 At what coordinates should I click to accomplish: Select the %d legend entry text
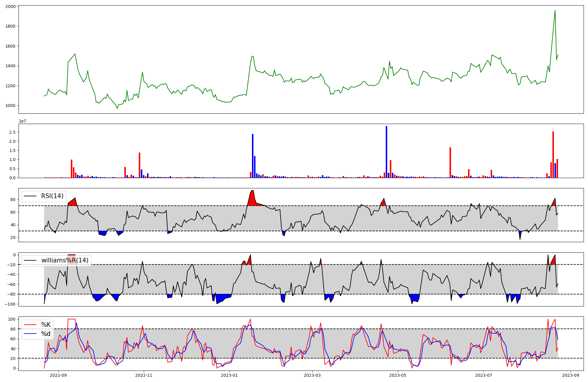coord(46,334)
